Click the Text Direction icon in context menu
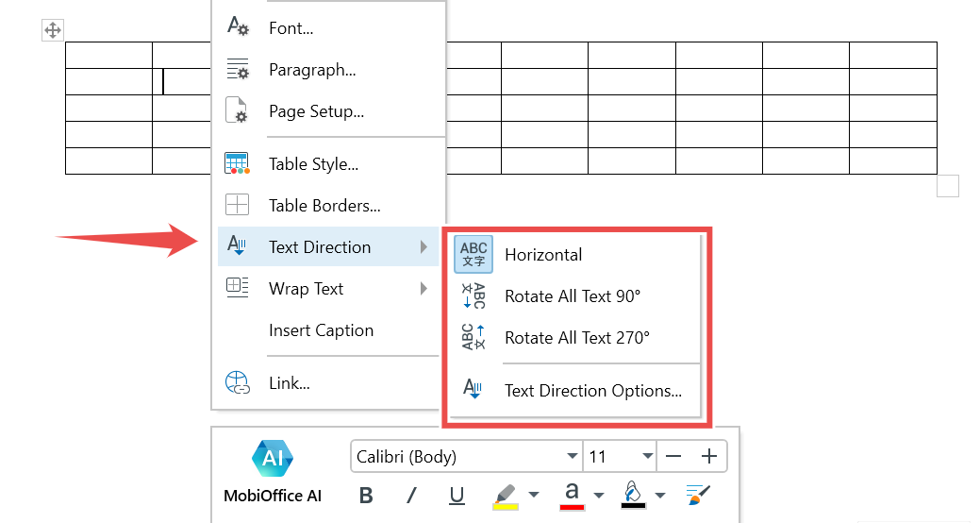The image size is (980, 523). [237, 245]
